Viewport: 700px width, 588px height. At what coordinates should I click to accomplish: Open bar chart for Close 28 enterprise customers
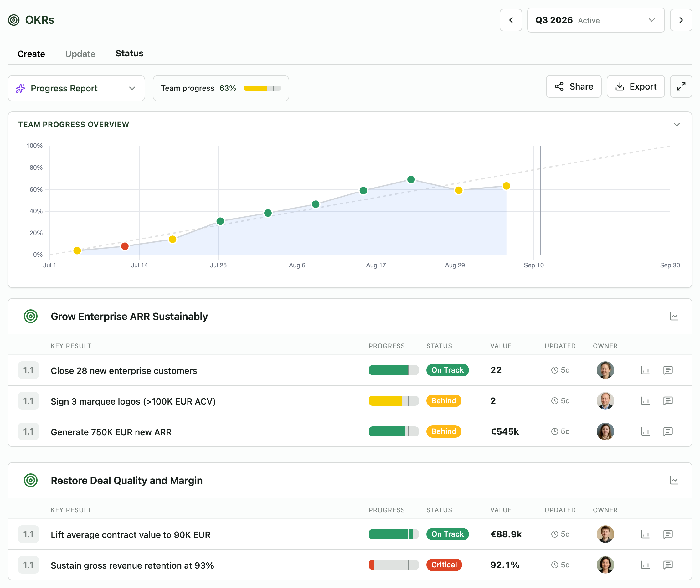[645, 370]
